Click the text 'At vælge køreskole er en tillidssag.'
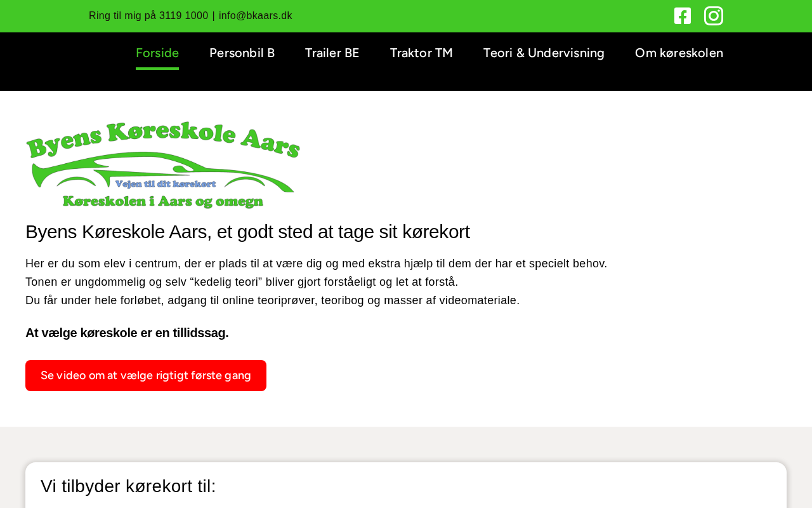The width and height of the screenshot is (812, 508). pos(127,333)
